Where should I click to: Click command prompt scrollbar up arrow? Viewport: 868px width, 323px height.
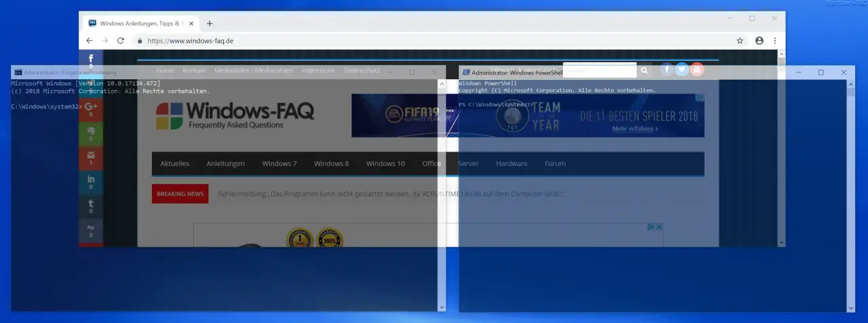[x=442, y=84]
